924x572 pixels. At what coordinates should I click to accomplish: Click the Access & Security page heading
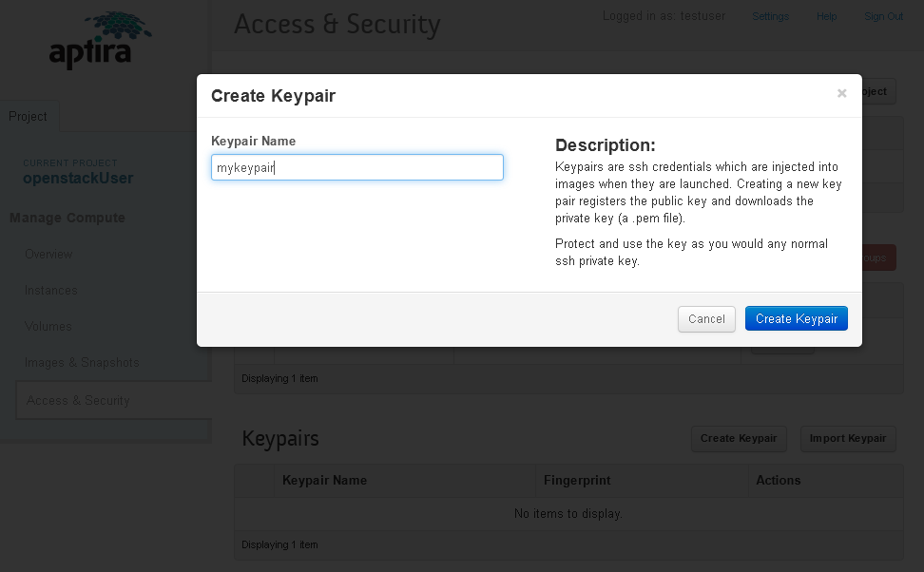point(337,24)
